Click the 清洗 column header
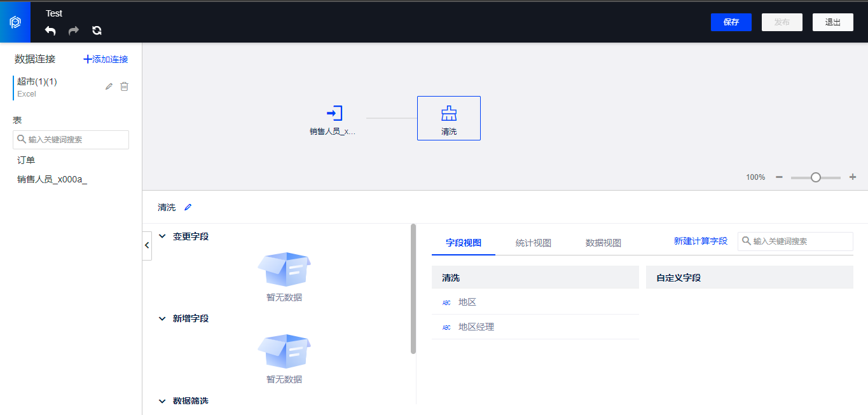Viewport: 868px width, 415px height. [x=535, y=278]
